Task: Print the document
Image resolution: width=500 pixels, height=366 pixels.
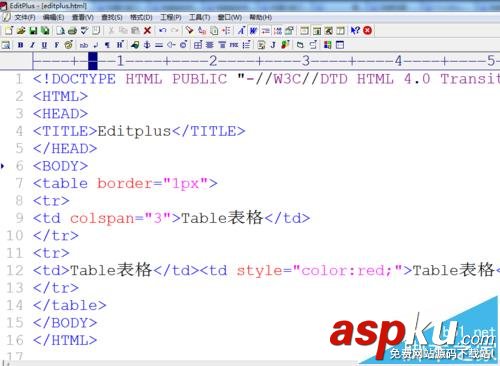Action: [x=72, y=31]
